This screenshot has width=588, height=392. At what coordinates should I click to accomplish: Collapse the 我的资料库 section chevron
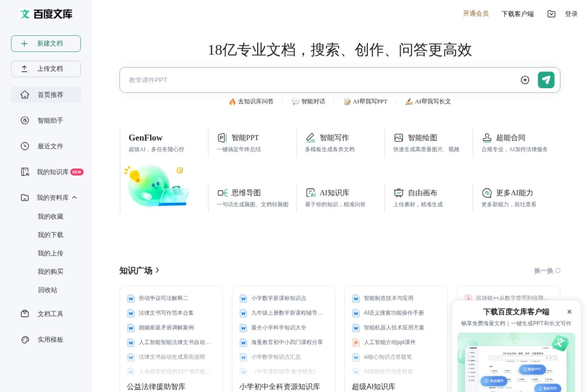coord(74,197)
